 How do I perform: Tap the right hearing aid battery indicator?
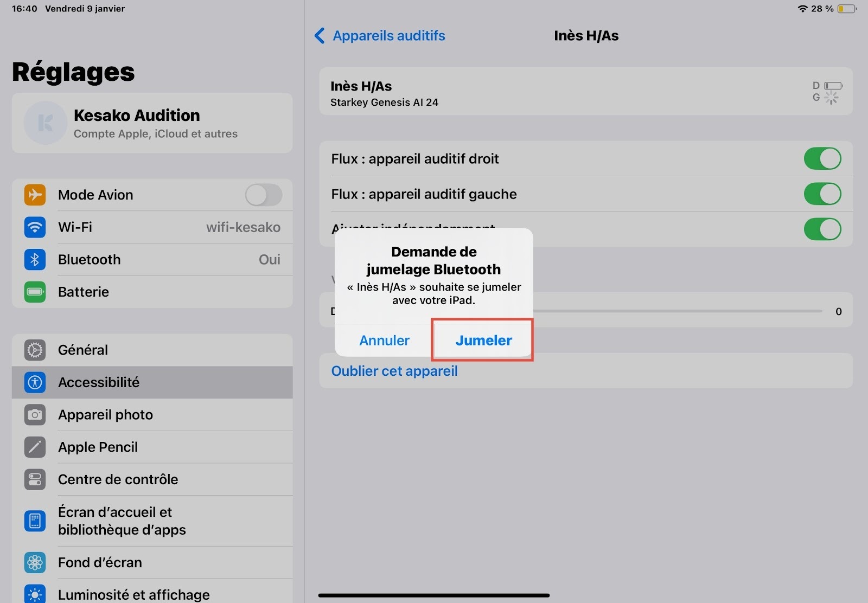(833, 86)
